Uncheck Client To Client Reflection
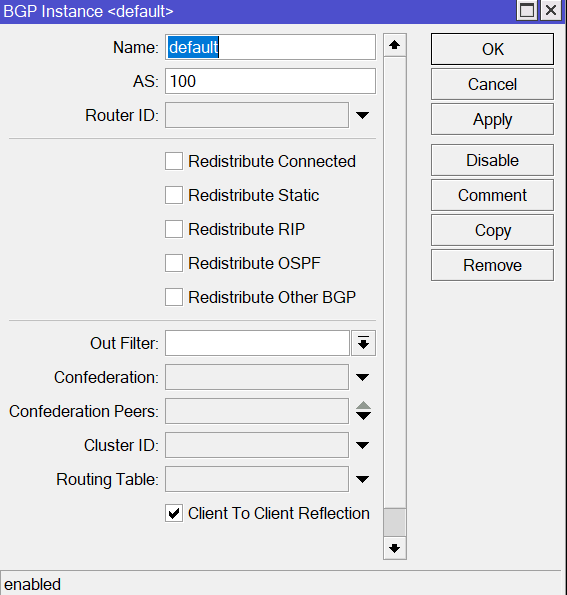 [x=174, y=513]
